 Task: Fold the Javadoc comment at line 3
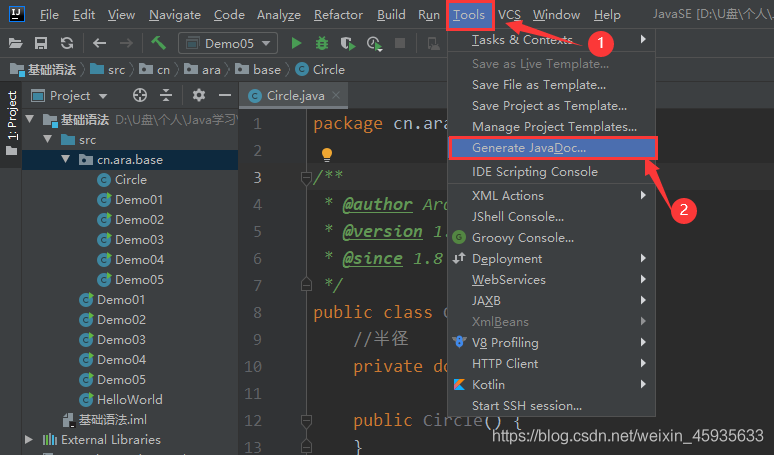tap(306, 177)
